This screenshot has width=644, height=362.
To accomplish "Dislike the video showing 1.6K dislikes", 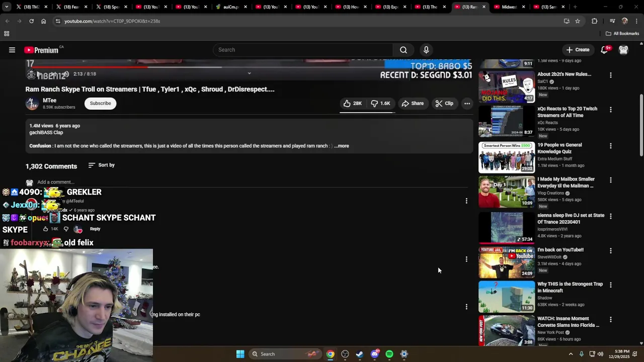I will tap(381, 103).
